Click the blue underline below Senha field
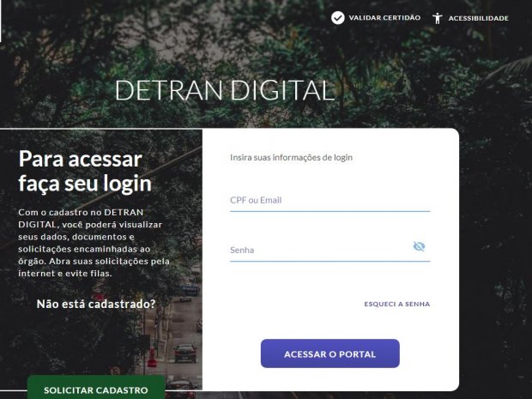 (329, 261)
